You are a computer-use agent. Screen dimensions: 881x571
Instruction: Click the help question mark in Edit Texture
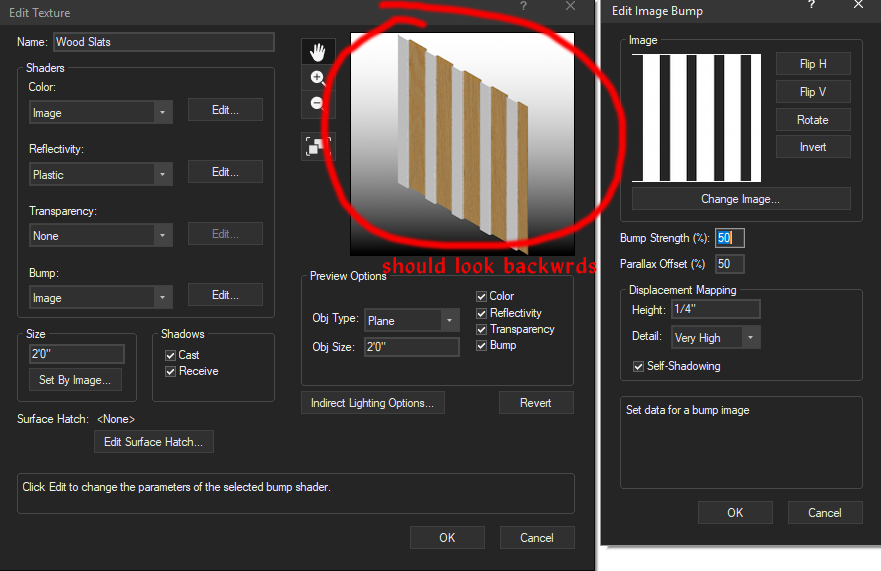click(x=523, y=7)
